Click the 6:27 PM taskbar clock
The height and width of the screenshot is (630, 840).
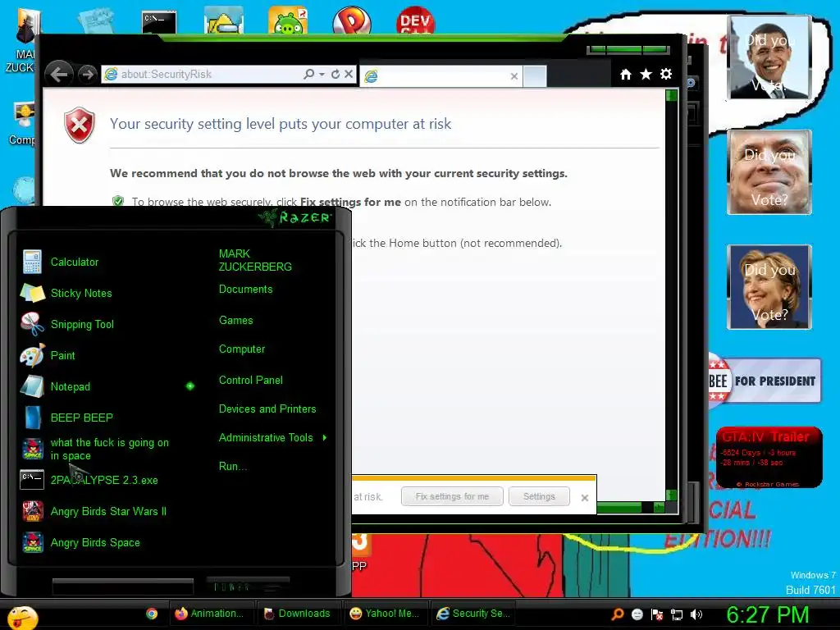click(x=768, y=614)
